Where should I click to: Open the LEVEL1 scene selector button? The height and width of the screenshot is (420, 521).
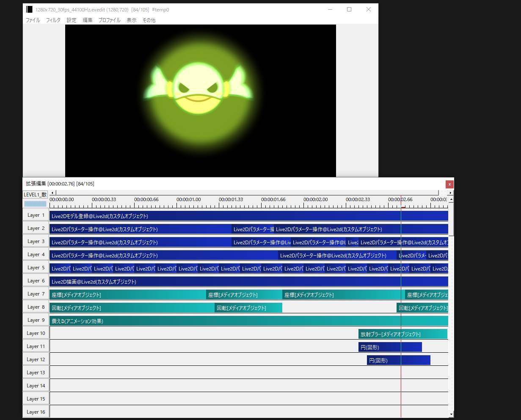pos(36,195)
